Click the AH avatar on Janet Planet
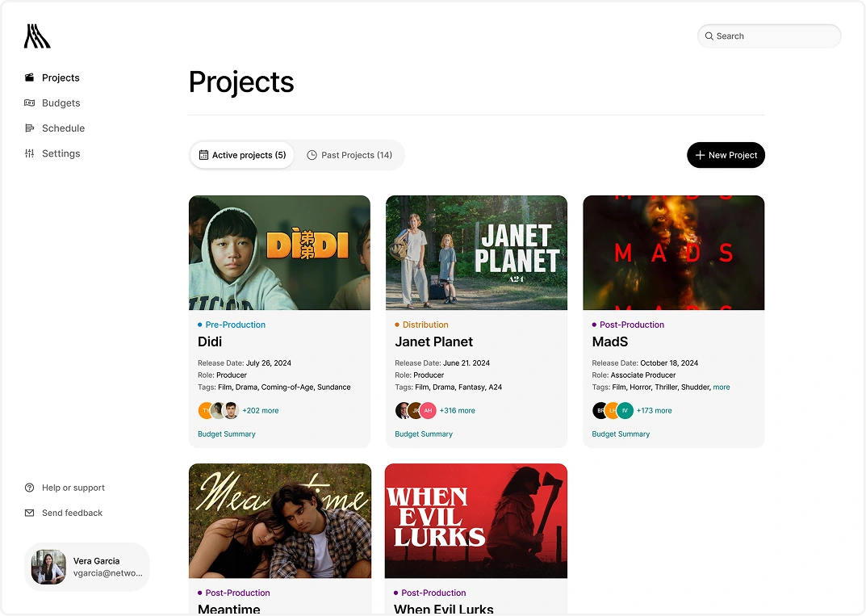Viewport: 866px width, 616px height. (x=428, y=410)
